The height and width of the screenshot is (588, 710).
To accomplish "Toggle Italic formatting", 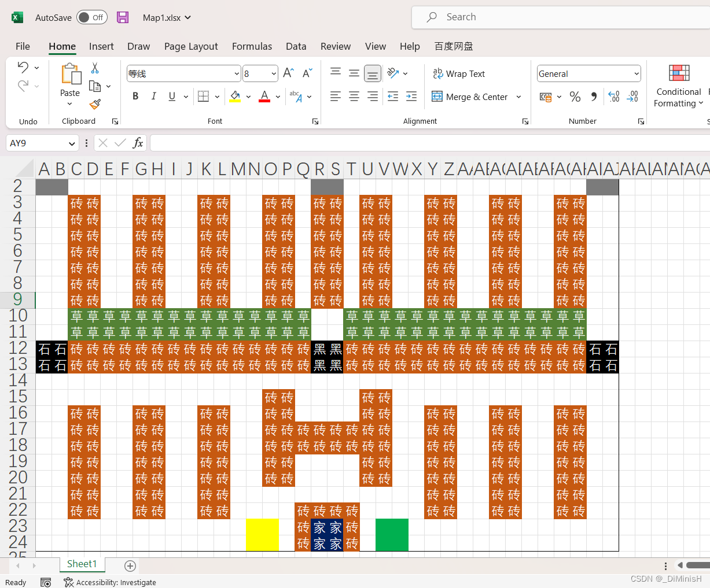I will [153, 97].
